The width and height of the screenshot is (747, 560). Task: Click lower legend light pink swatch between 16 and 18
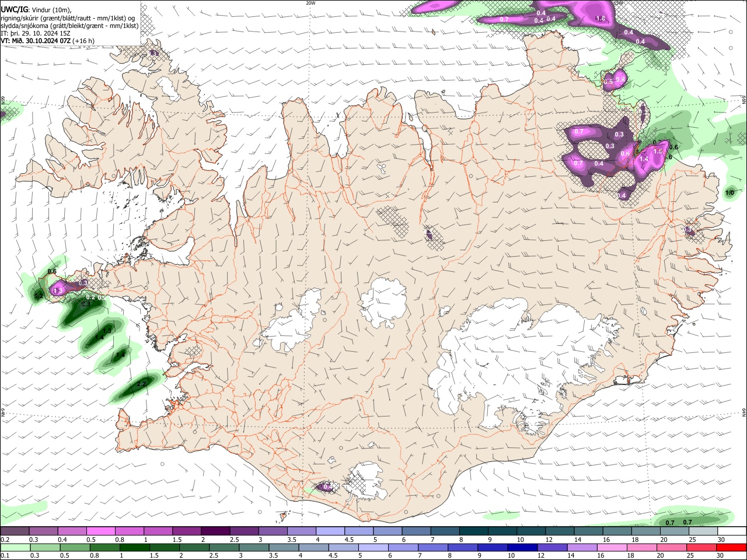[612, 547]
